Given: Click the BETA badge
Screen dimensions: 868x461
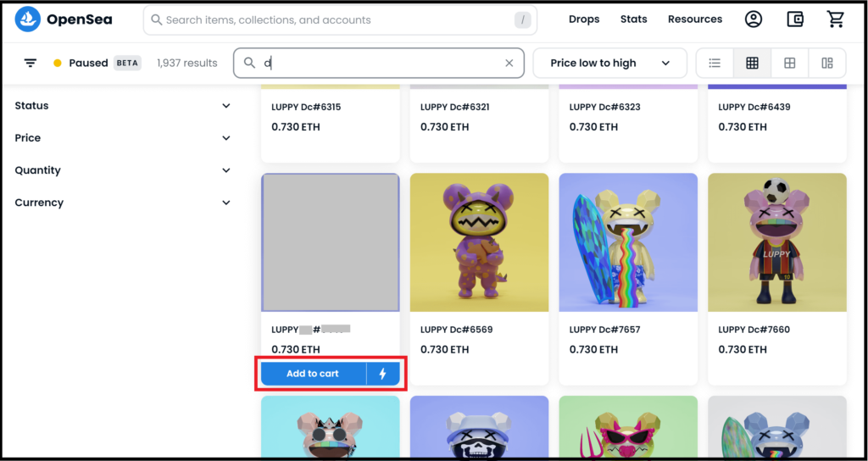Looking at the screenshot, I should 127,63.
